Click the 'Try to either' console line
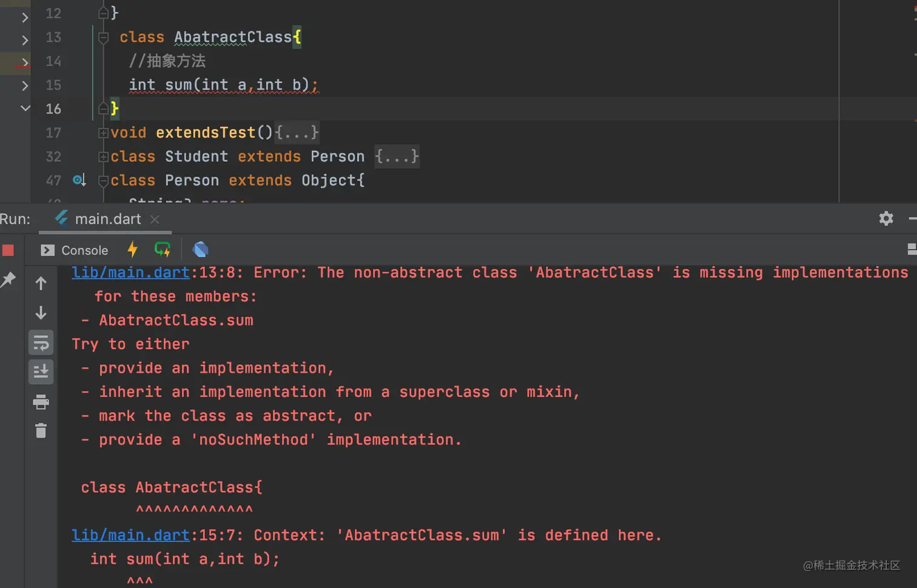 pyautogui.click(x=130, y=344)
